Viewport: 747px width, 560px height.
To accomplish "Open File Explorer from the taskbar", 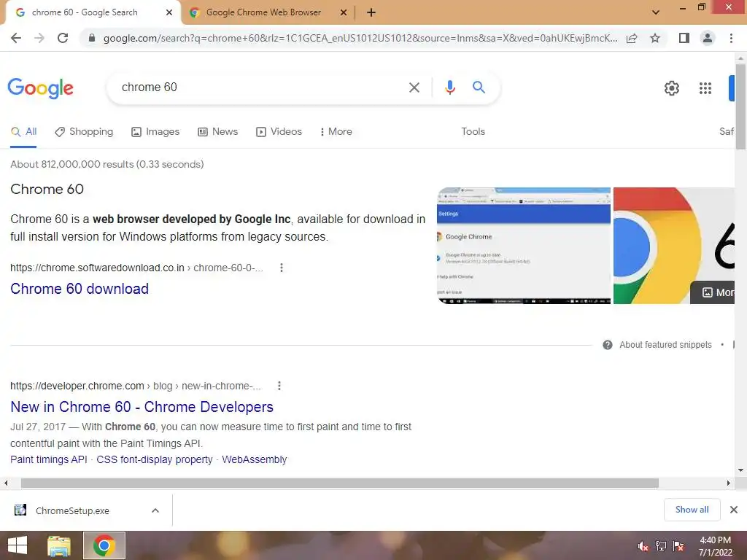I will click(59, 545).
